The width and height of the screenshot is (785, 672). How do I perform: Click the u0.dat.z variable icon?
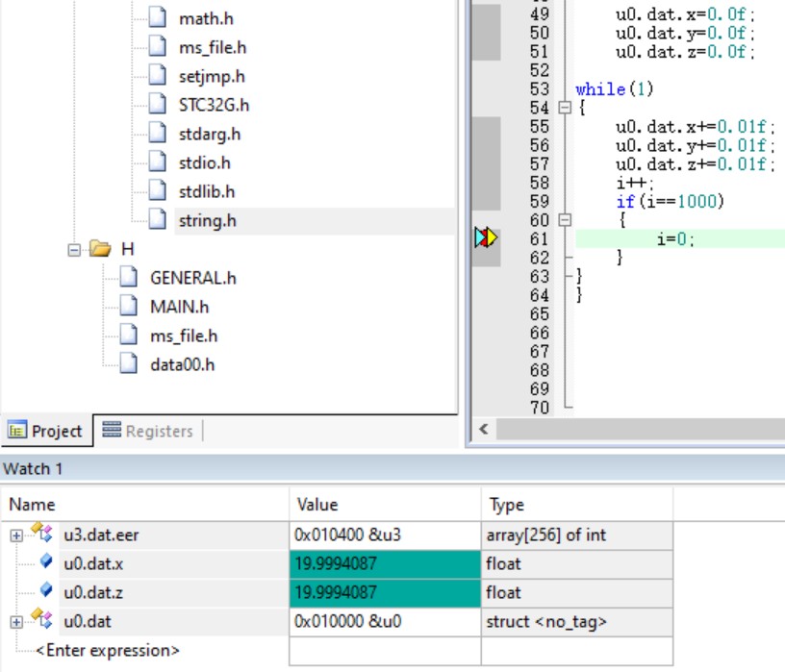45,590
